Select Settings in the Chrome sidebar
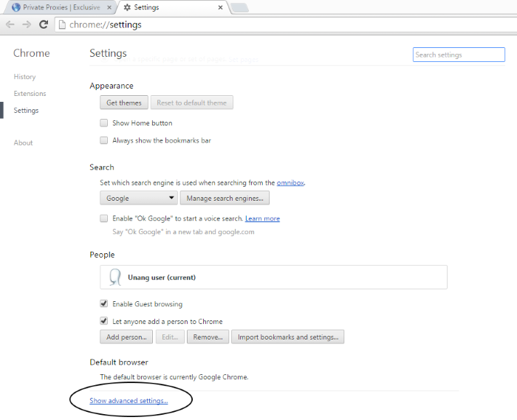Screen dimensions: 517x420 pos(26,111)
